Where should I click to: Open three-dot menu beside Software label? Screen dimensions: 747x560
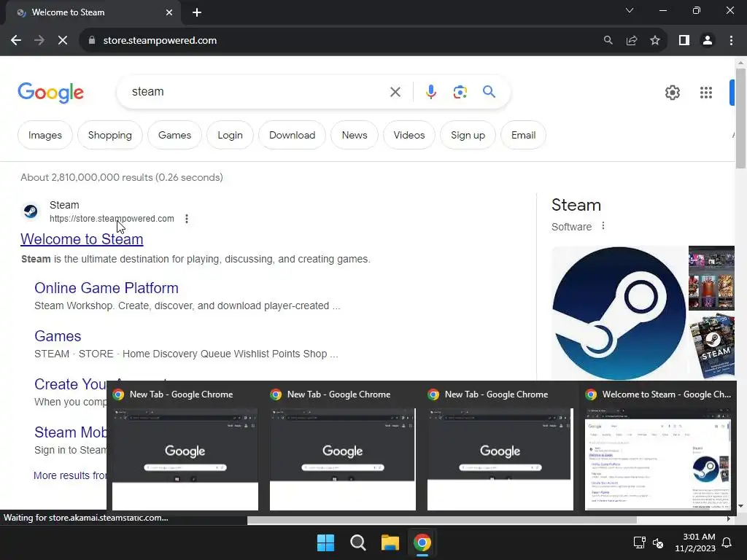(603, 226)
